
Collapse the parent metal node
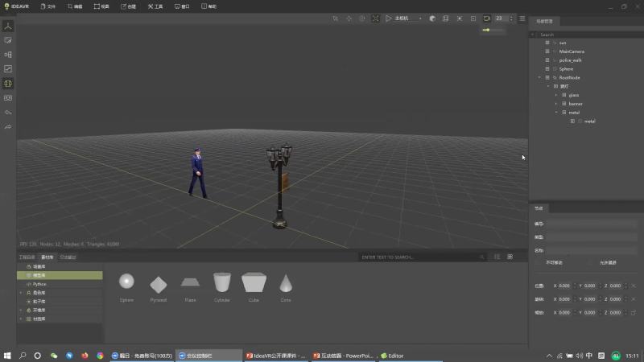[x=556, y=112]
